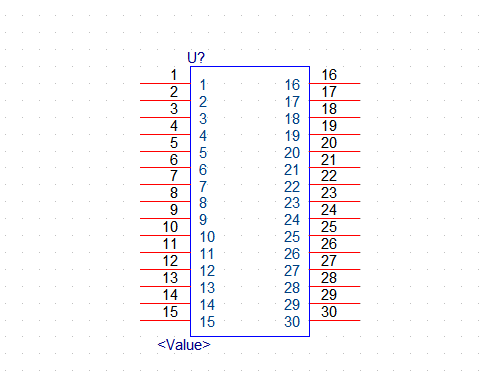This screenshot has height=386, width=483.
Task: Select the pin 25 red line
Action: pos(335,235)
